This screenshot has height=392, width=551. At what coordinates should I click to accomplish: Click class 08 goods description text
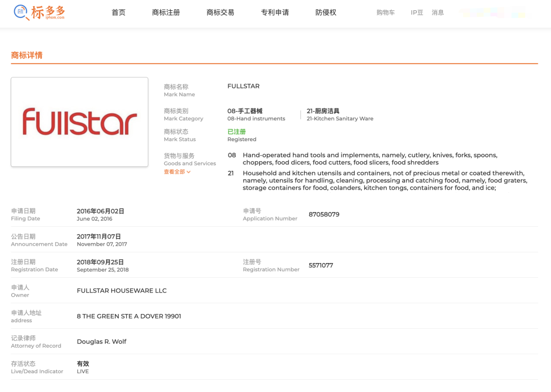[x=370, y=159]
